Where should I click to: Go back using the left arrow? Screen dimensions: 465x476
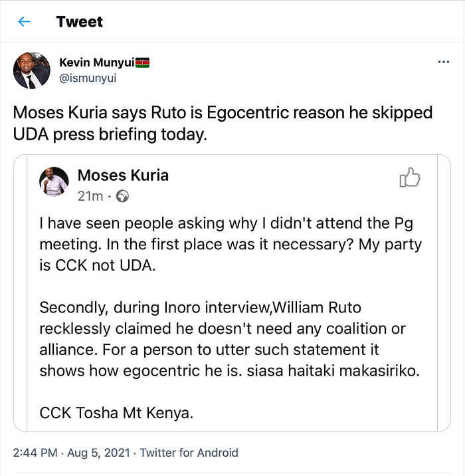coord(25,22)
